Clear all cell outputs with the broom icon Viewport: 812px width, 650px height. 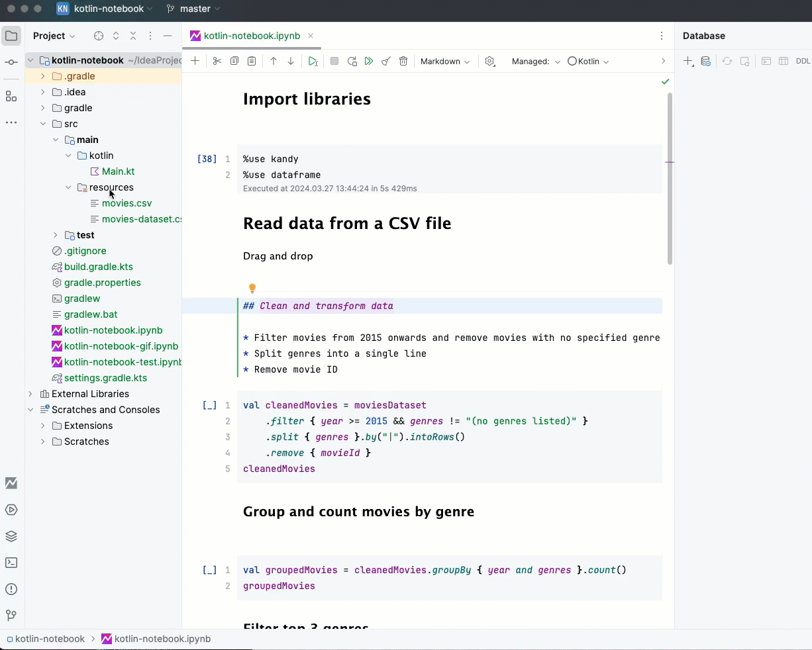click(x=386, y=61)
